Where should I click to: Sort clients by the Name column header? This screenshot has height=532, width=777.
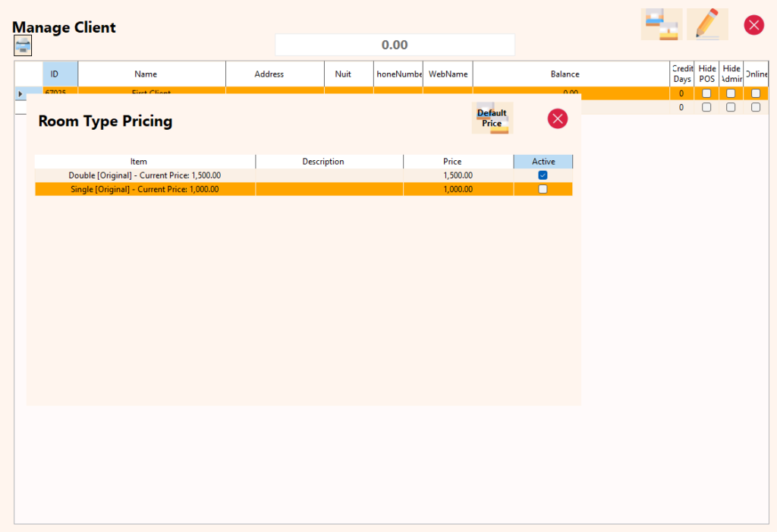146,74
